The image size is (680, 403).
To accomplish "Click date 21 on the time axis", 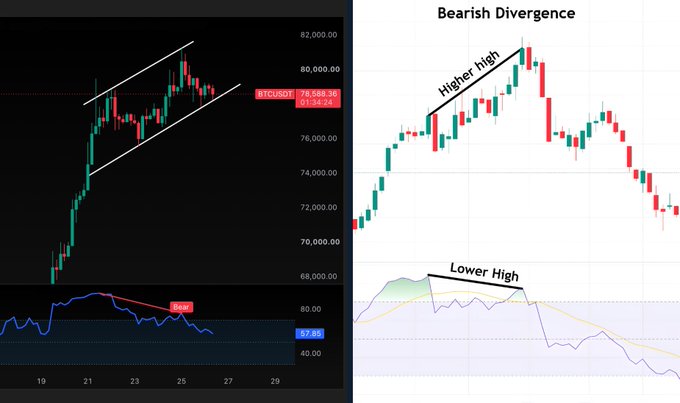I will click(x=88, y=381).
